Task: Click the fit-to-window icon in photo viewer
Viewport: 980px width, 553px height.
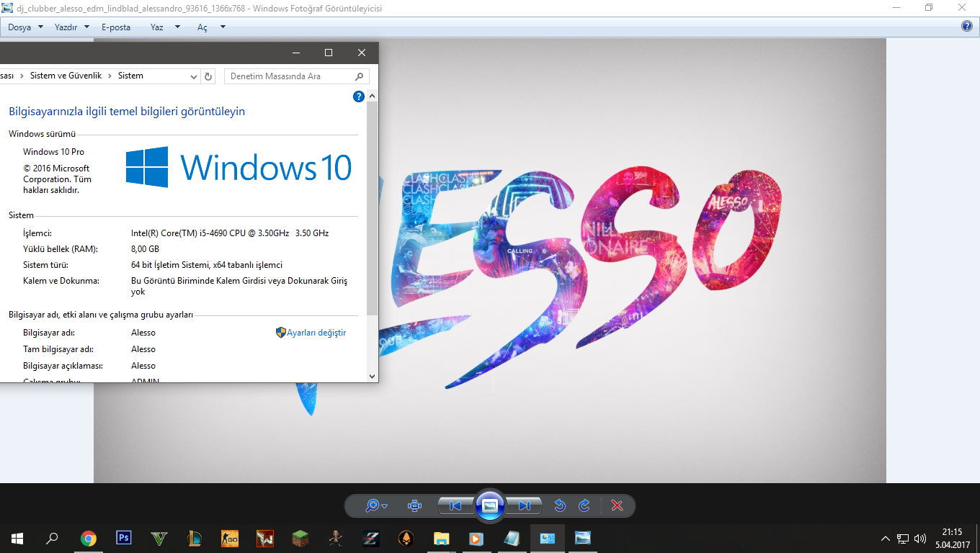Action: pyautogui.click(x=414, y=505)
